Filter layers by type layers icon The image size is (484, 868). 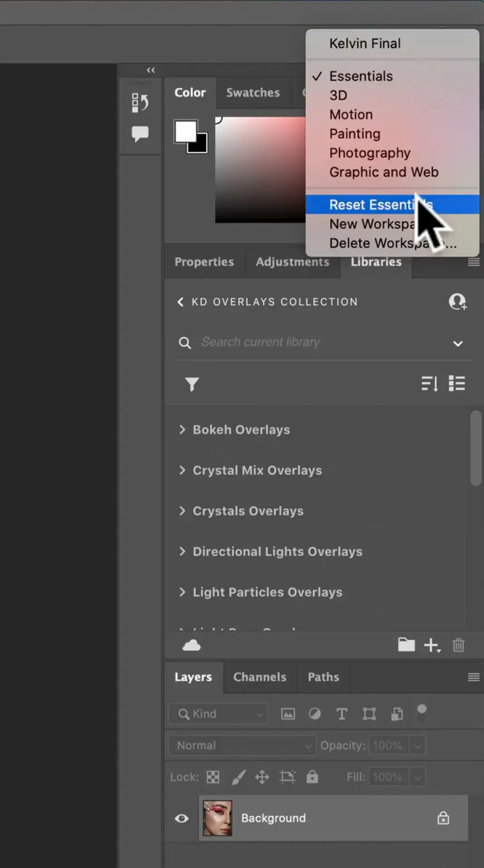coord(342,714)
